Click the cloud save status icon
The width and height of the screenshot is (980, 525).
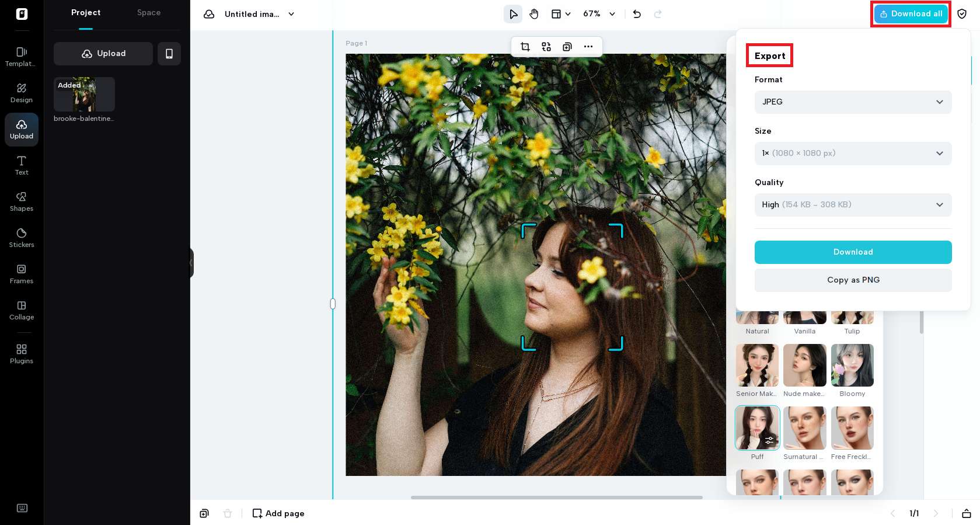coord(209,14)
